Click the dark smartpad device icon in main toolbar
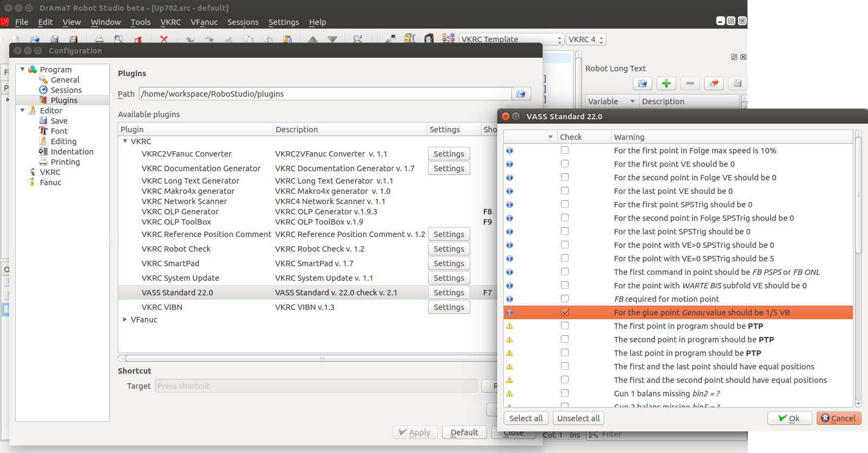The width and height of the screenshot is (868, 453). [429, 39]
